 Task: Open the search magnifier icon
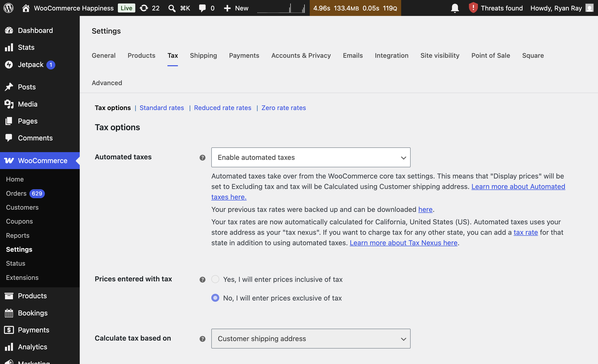172,8
